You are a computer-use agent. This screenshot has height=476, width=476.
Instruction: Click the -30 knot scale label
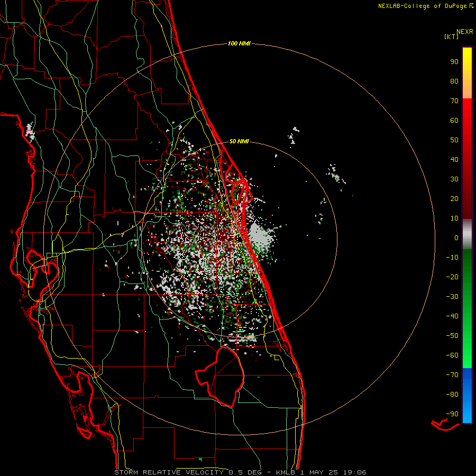pos(452,297)
